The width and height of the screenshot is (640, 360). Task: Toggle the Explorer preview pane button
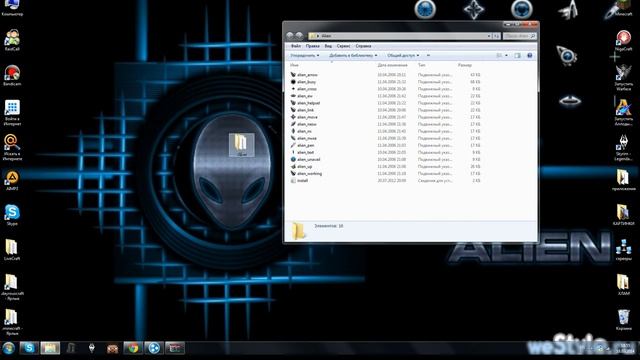[517, 56]
